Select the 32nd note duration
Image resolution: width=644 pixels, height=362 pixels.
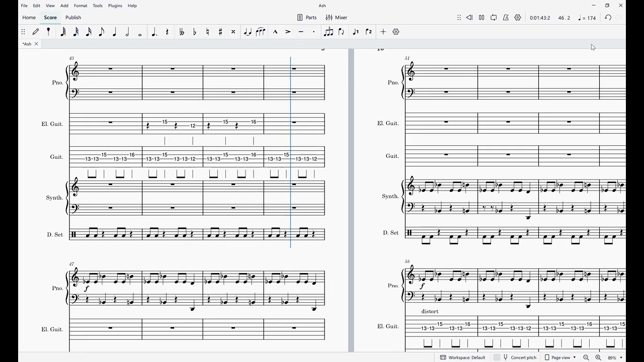[x=76, y=32]
